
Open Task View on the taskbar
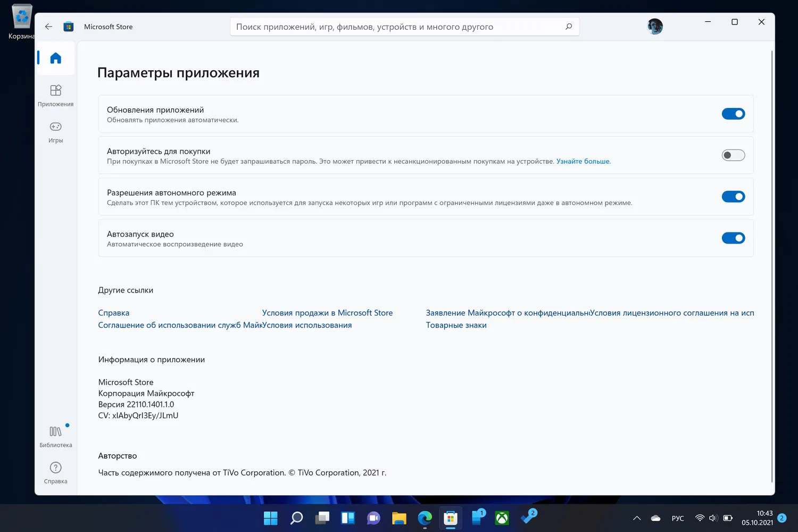pyautogui.click(x=322, y=518)
